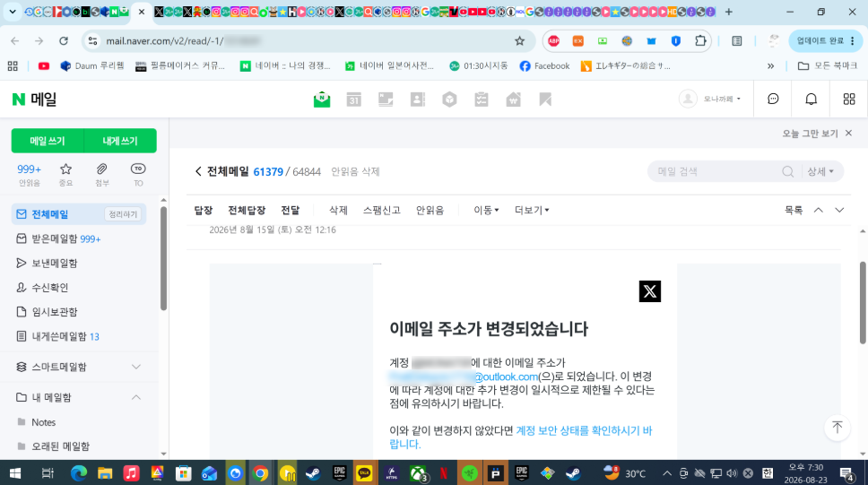868x485 pixels.
Task: Click the 정리하기 button
Action: click(x=123, y=214)
